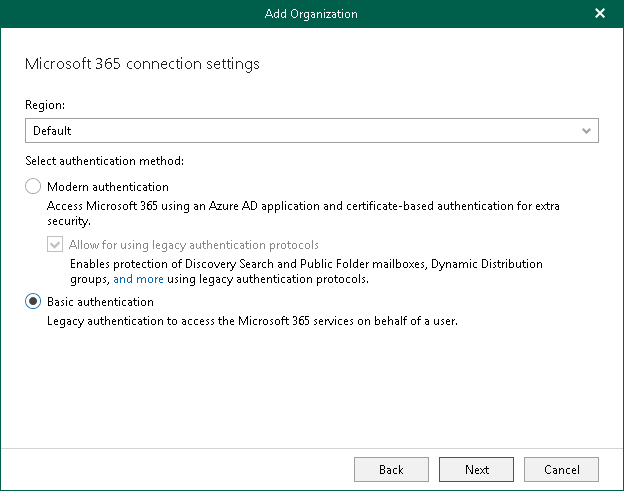
Task: Close the Add Organization dialog
Action: coord(600,13)
